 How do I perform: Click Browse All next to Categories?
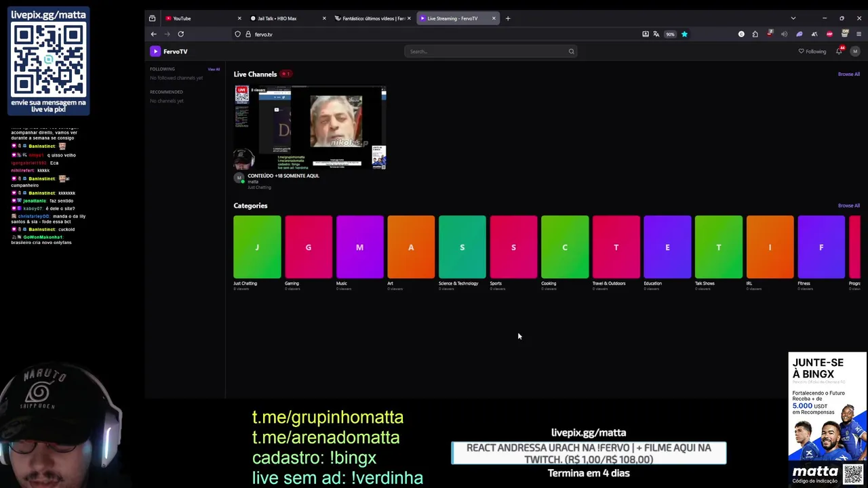(x=848, y=205)
